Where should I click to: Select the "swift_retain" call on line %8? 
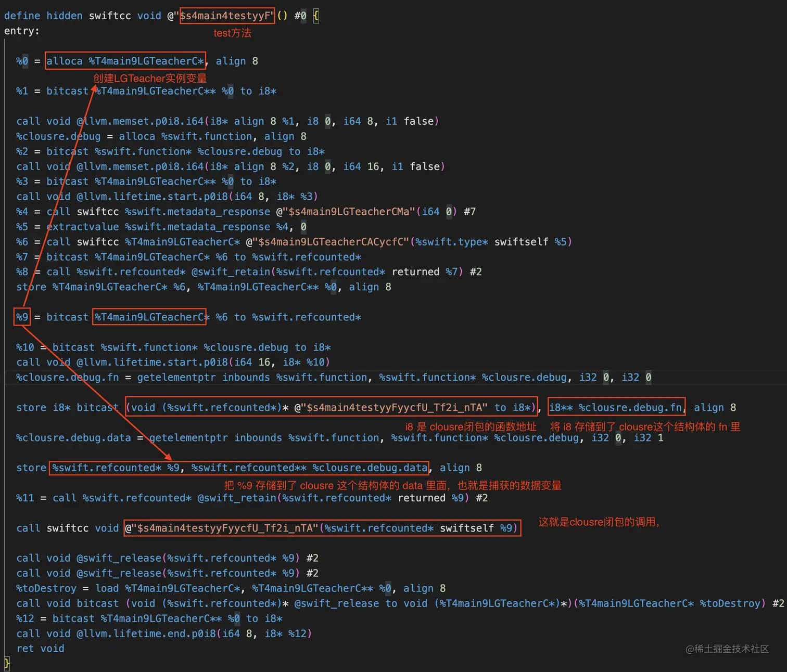click(x=231, y=272)
